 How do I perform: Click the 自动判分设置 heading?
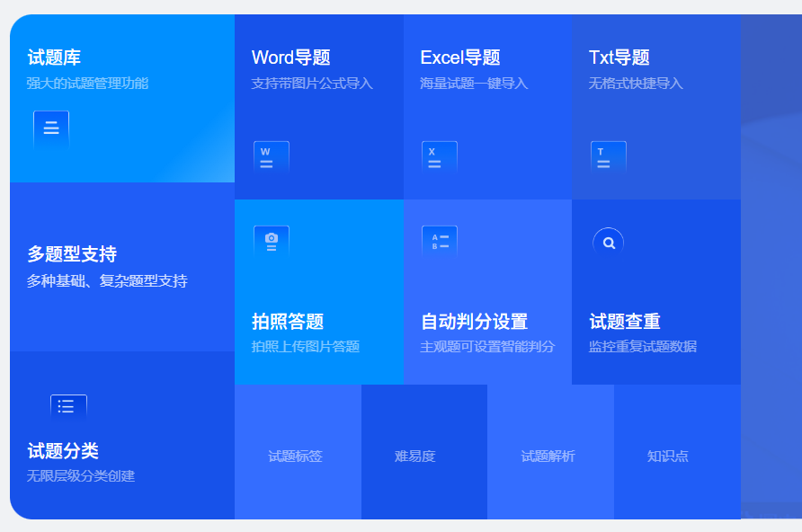[x=474, y=321]
